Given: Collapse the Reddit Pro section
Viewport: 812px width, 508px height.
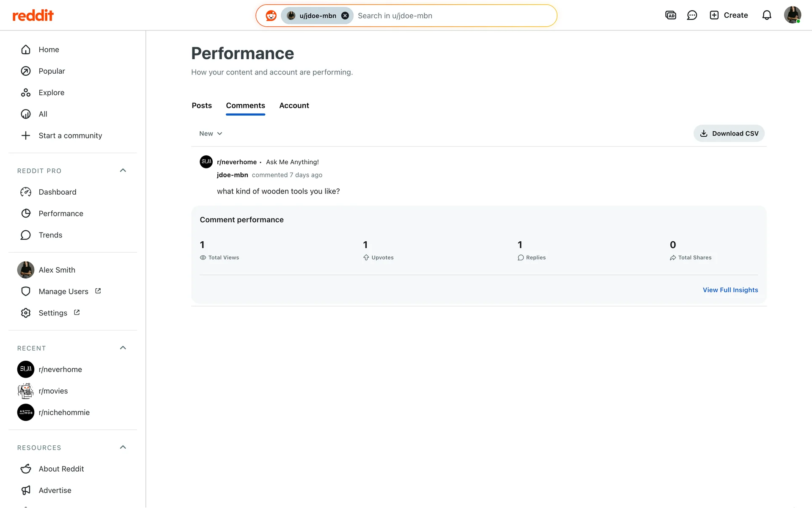Looking at the screenshot, I should [123, 171].
